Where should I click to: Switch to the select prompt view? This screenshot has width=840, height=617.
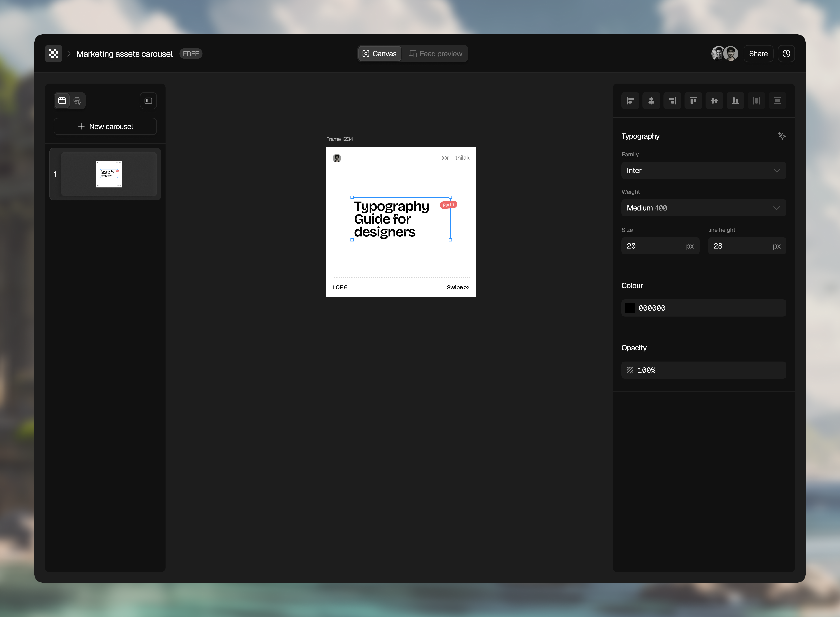[77, 100]
